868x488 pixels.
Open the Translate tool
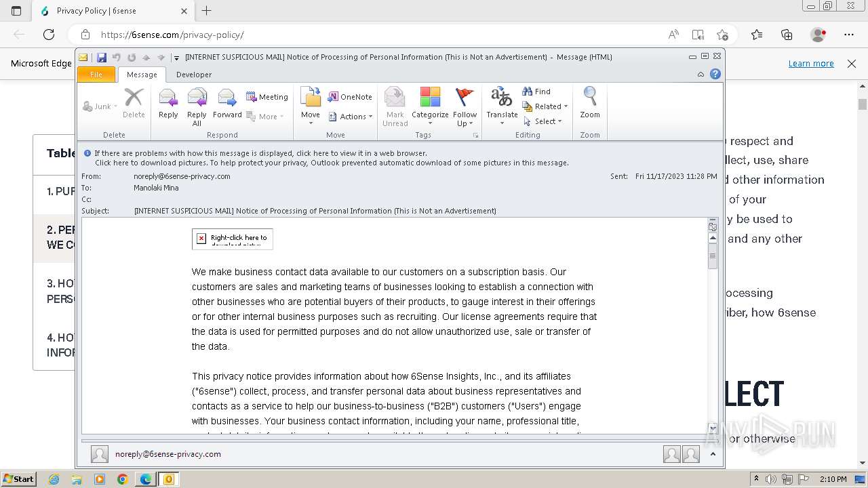(502, 106)
